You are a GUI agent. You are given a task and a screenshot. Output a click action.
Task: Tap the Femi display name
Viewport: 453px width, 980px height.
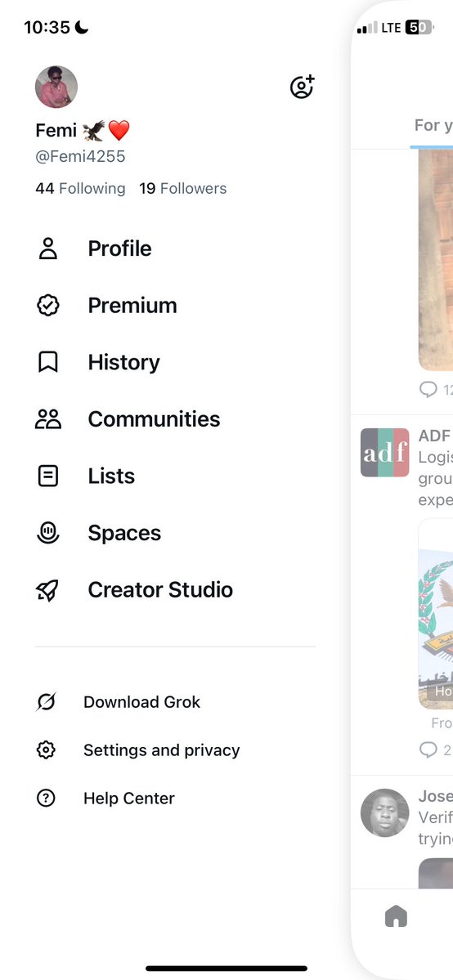[82, 131]
